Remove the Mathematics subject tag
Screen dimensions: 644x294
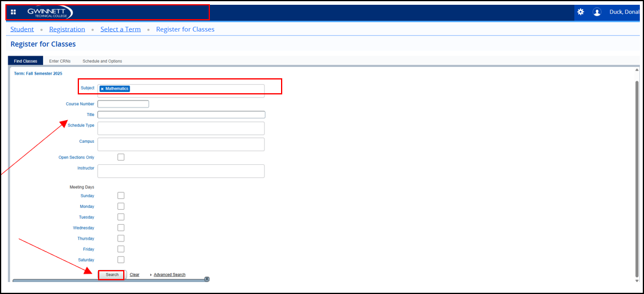tap(102, 88)
